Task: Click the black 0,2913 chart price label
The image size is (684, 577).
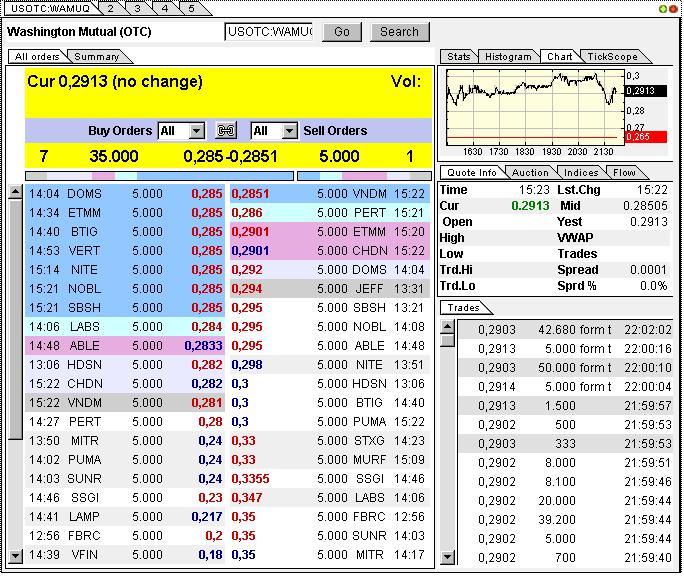Action: tap(646, 91)
